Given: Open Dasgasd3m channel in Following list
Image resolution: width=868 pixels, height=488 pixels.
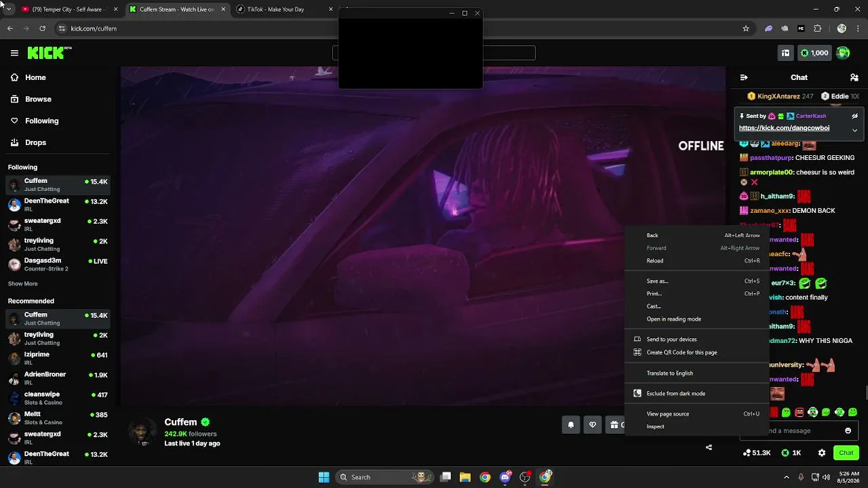Looking at the screenshot, I should point(58,264).
